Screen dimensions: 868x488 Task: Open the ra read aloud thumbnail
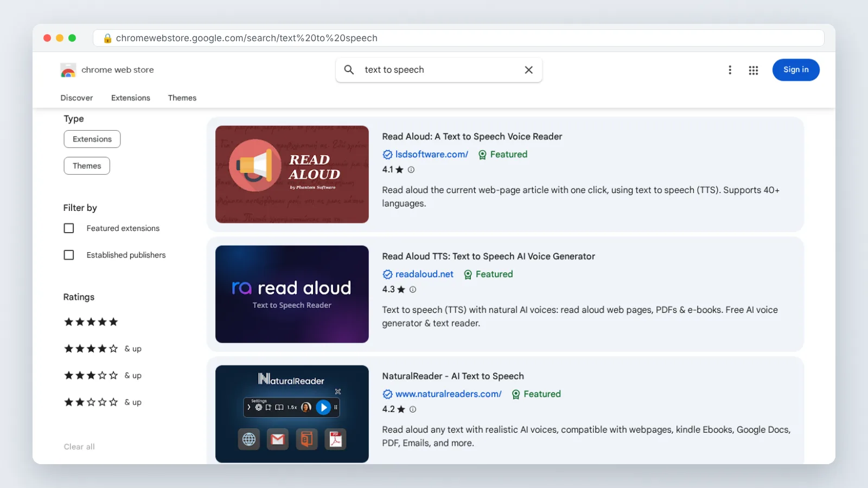click(x=292, y=294)
